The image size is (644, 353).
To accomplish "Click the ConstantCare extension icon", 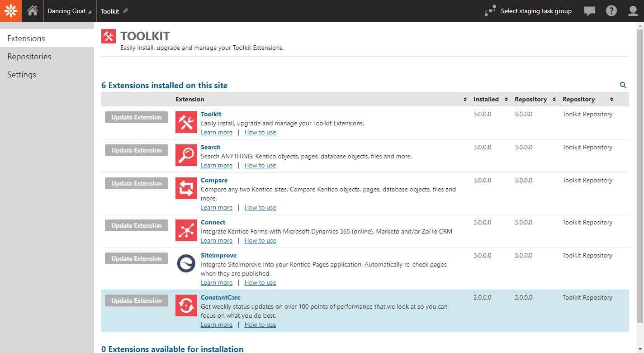I will click(186, 306).
